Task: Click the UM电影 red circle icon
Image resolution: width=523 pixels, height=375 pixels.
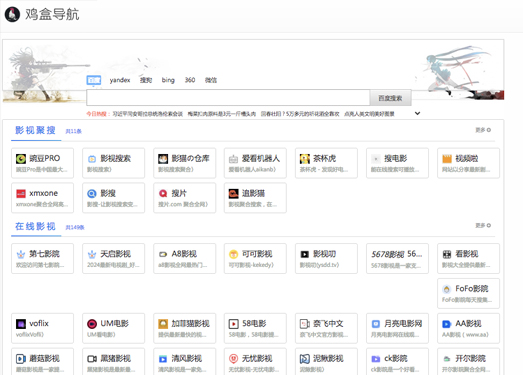Action: tap(92, 324)
